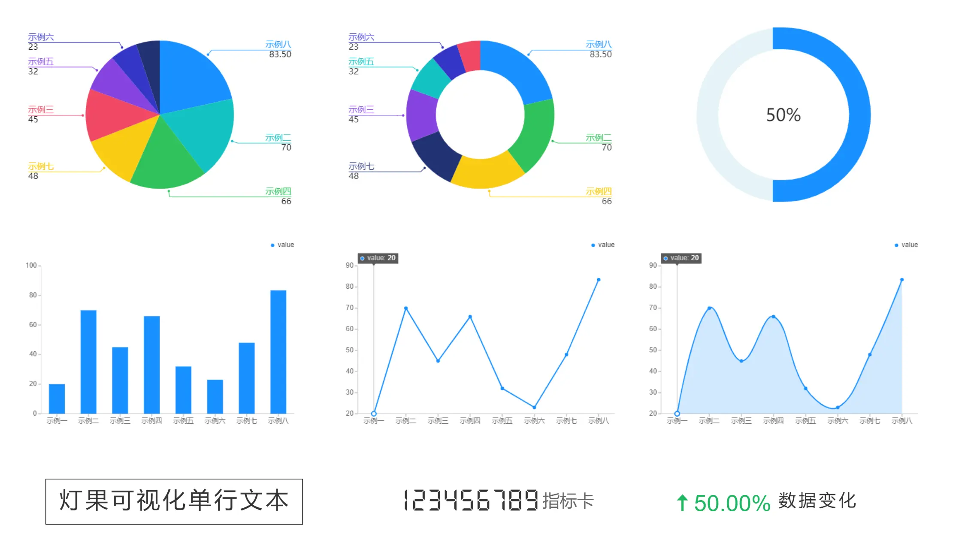The height and width of the screenshot is (552, 980).
Task: Toggle the line chart value legend
Action: (x=602, y=245)
